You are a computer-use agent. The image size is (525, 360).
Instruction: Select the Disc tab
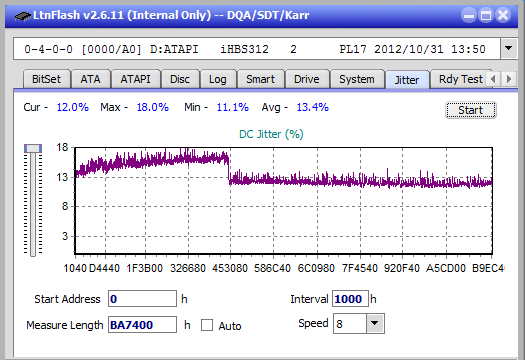click(x=180, y=79)
